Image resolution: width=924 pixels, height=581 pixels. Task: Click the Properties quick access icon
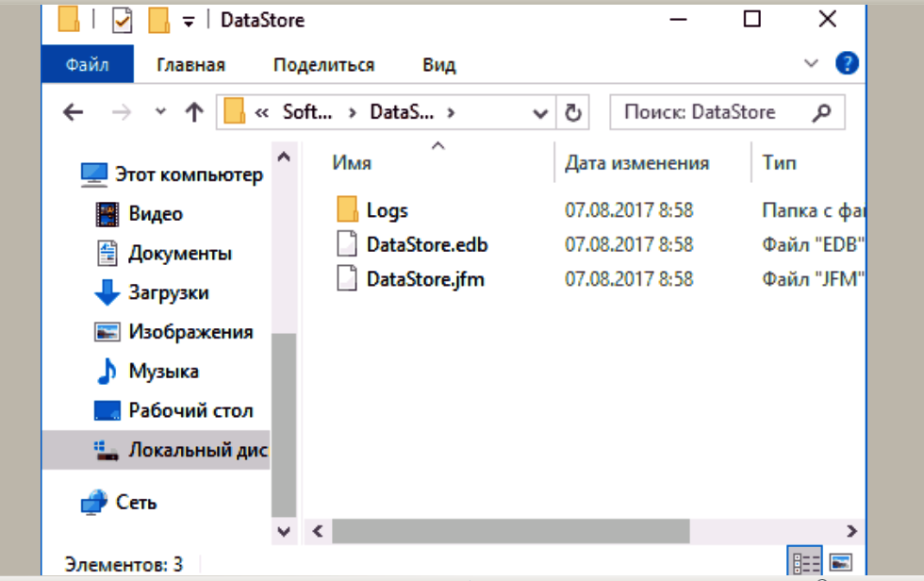[x=122, y=19]
